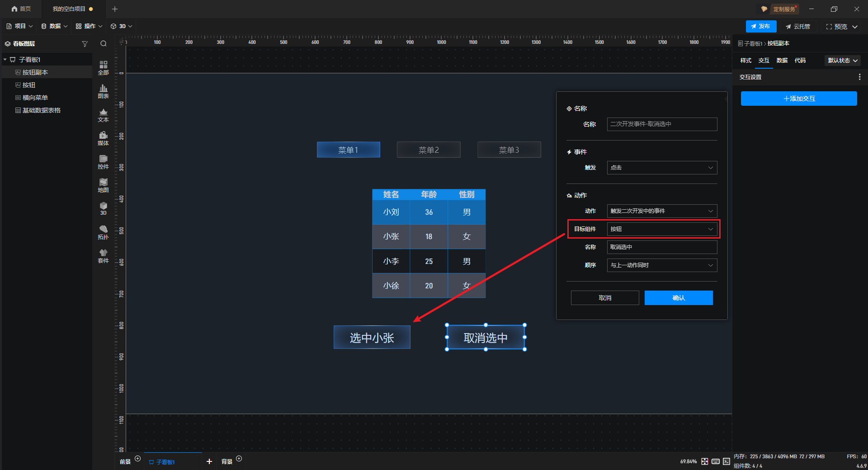The image size is (868, 470).
Task: Open the 套件 (kit) component category
Action: [103, 256]
